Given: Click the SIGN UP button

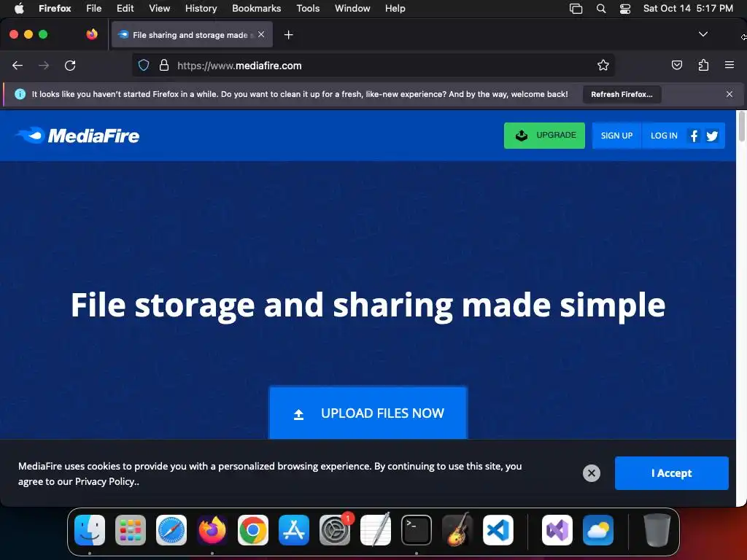Looking at the screenshot, I should pos(616,136).
